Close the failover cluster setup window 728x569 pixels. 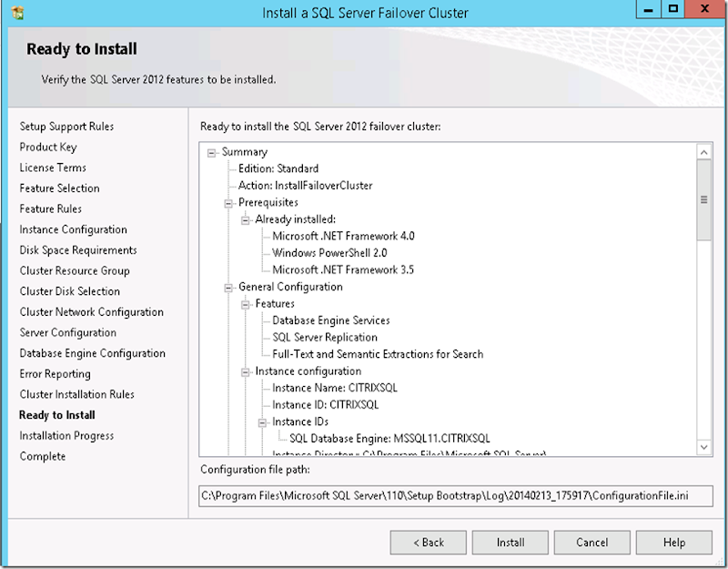coord(704,9)
